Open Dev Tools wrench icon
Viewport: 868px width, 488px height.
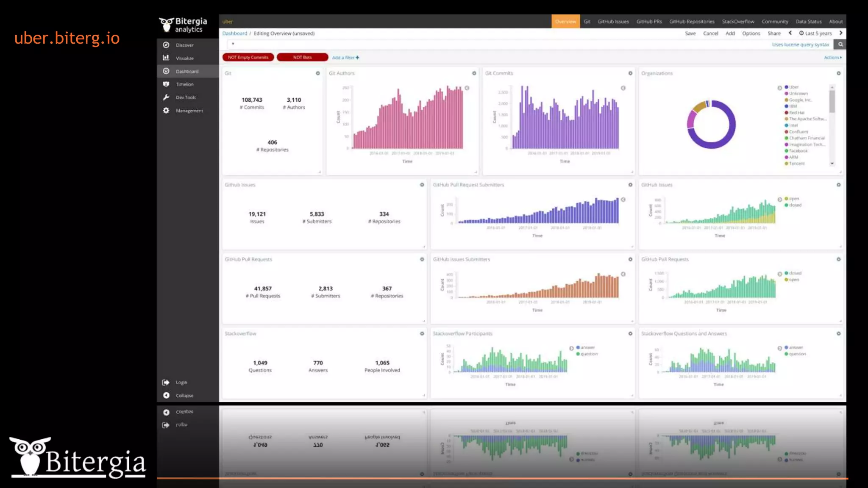point(166,97)
